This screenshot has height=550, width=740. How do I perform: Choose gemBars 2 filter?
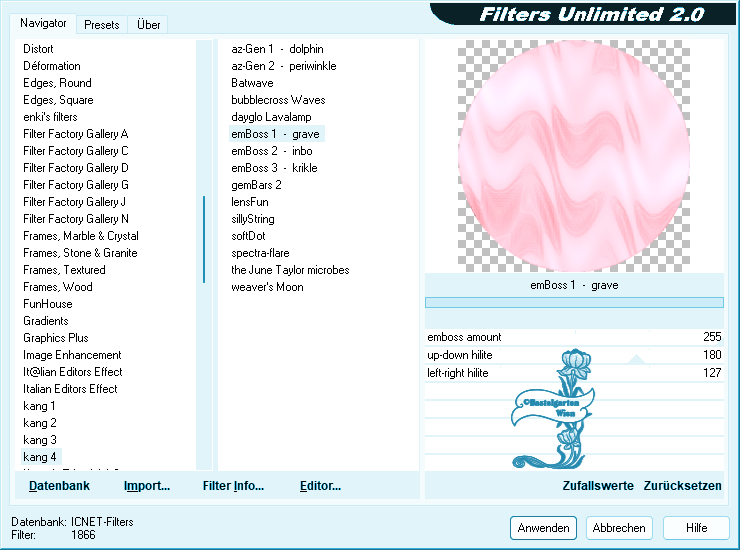point(256,185)
